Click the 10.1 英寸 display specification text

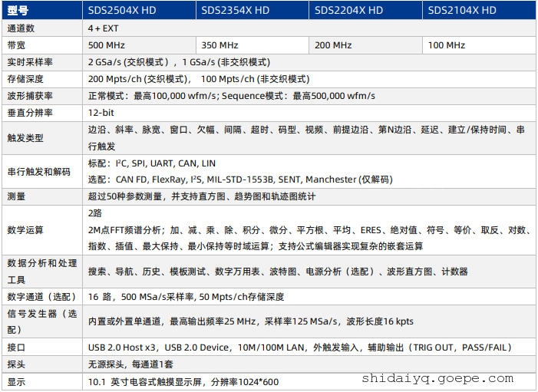(x=183, y=381)
